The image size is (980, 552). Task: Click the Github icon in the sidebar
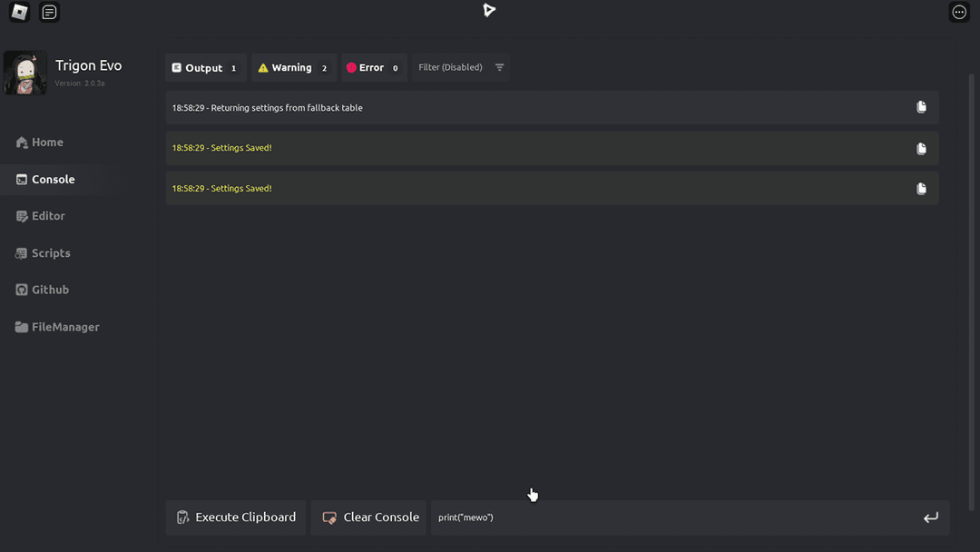(21, 289)
